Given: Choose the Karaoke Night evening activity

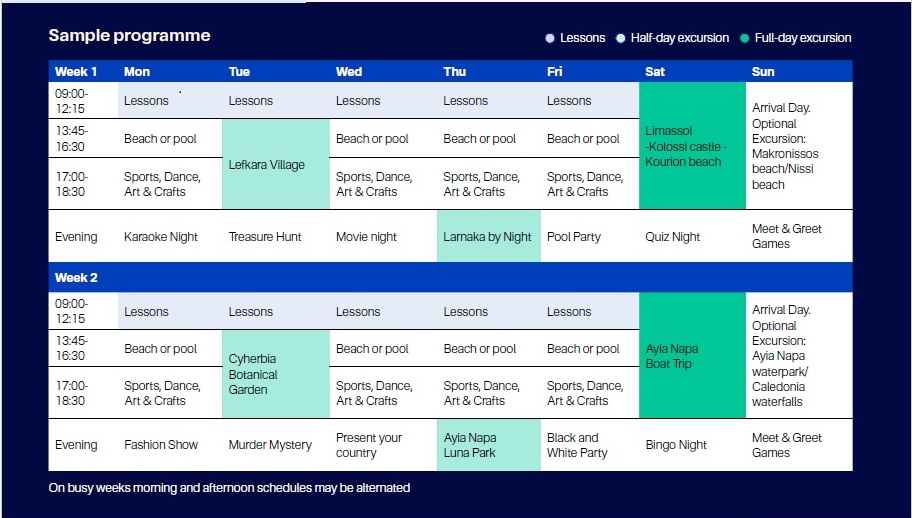Looking at the screenshot, I should point(161,237).
